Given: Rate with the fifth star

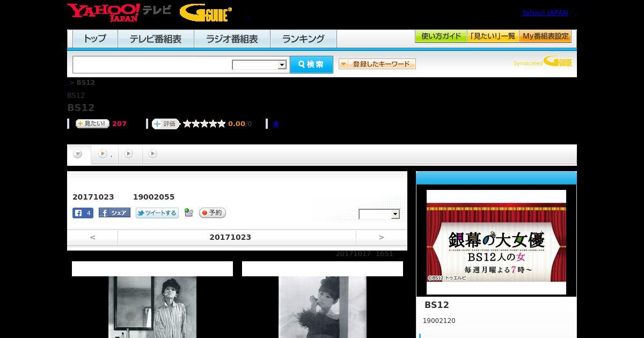Looking at the screenshot, I should [x=222, y=123].
